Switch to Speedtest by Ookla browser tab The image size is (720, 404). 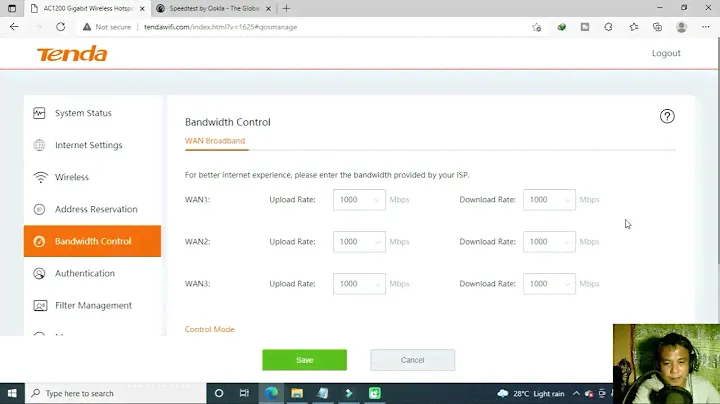click(210, 8)
